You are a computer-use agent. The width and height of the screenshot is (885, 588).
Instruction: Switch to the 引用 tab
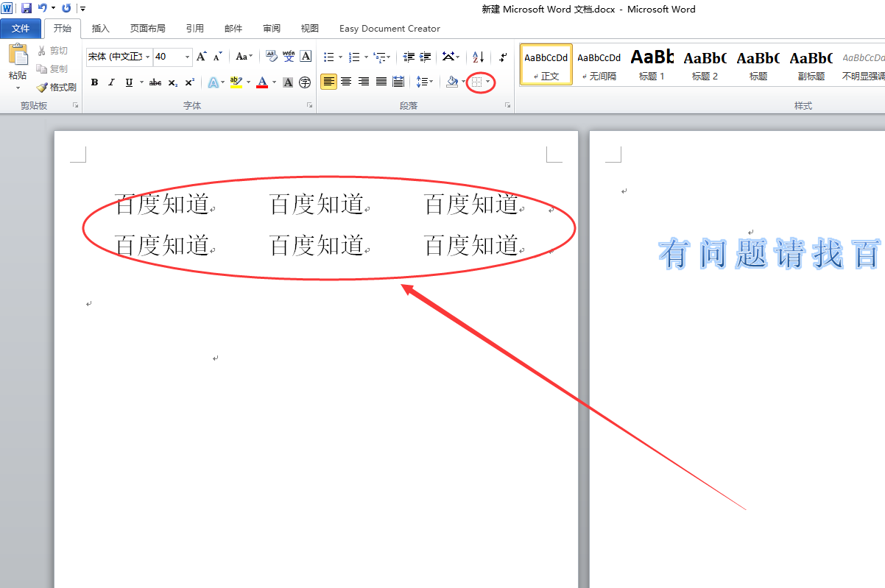(x=195, y=29)
